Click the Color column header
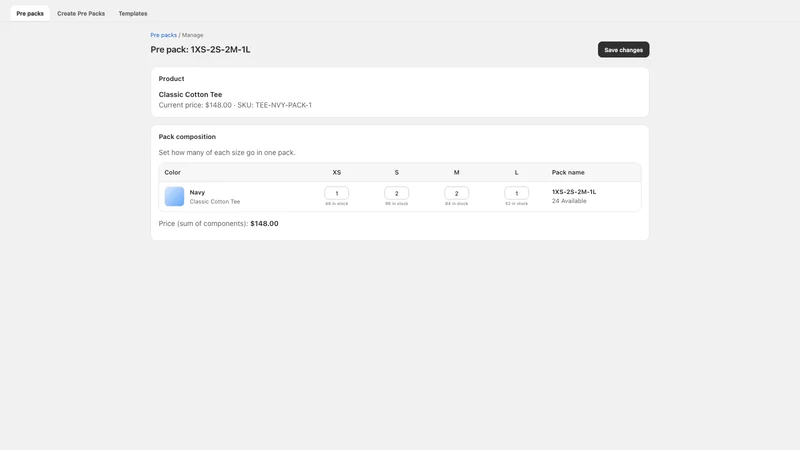The height and width of the screenshot is (450, 800). pos(172,172)
